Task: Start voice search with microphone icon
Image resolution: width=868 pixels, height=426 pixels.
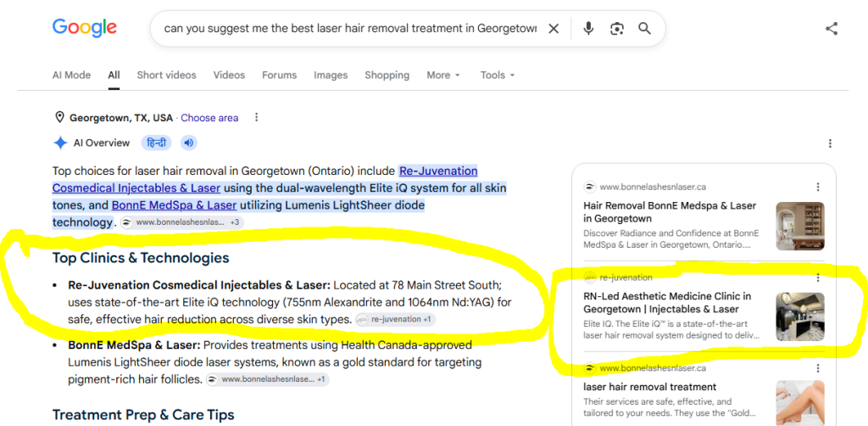Action: [588, 28]
